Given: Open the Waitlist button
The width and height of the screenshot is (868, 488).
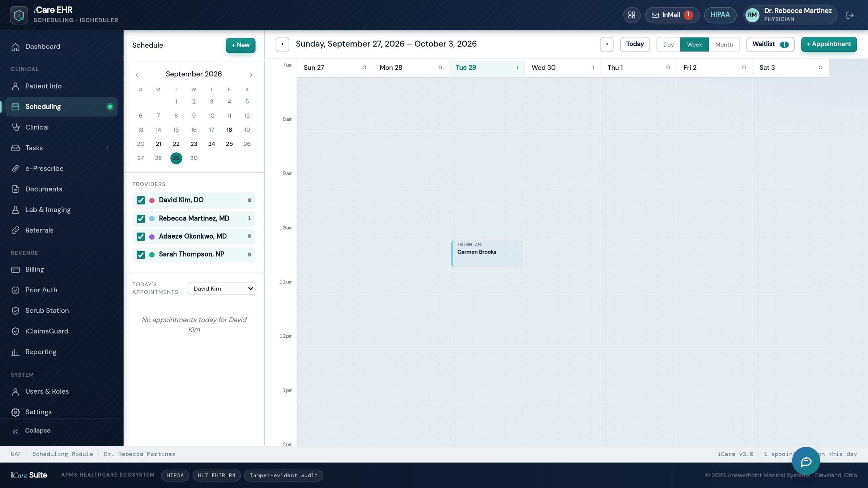Looking at the screenshot, I should pos(770,44).
